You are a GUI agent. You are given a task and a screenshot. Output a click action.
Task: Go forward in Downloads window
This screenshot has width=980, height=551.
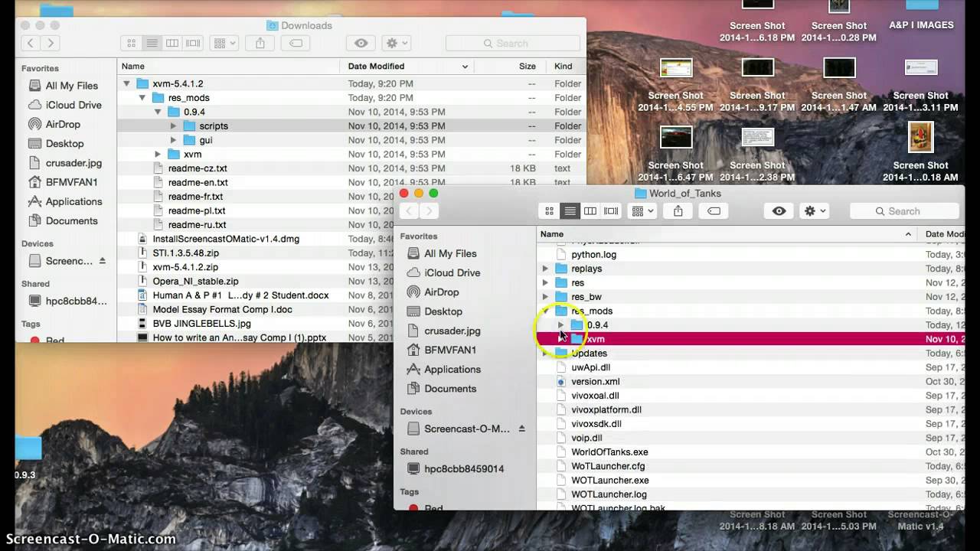tap(51, 44)
